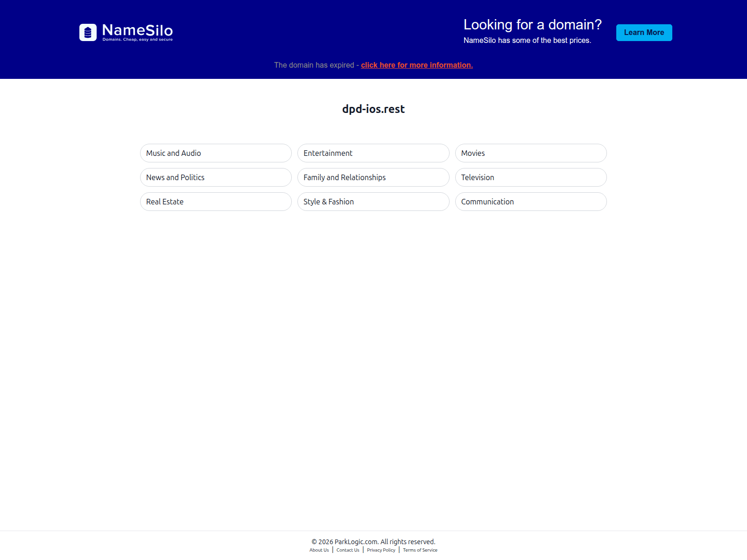Select News and Politics category

(x=216, y=177)
